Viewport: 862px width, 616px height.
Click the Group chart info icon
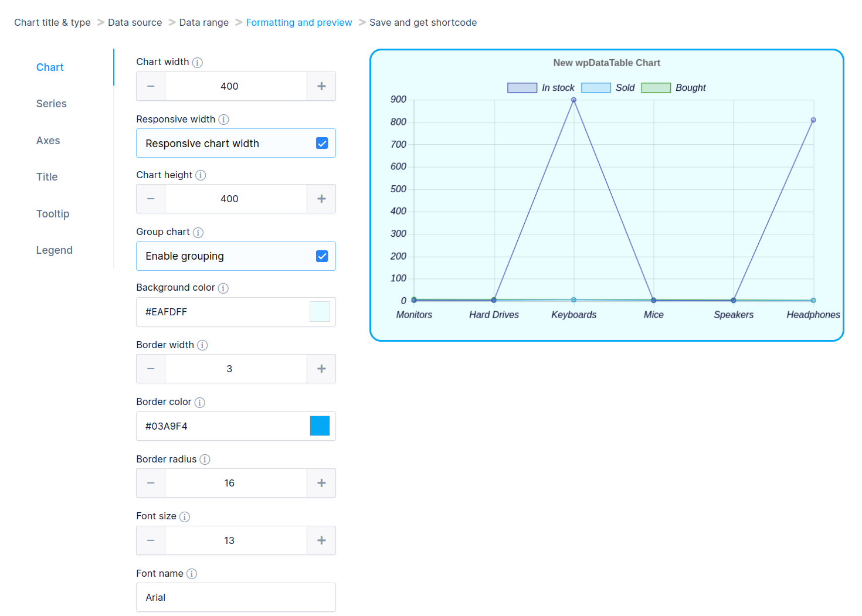tap(198, 233)
